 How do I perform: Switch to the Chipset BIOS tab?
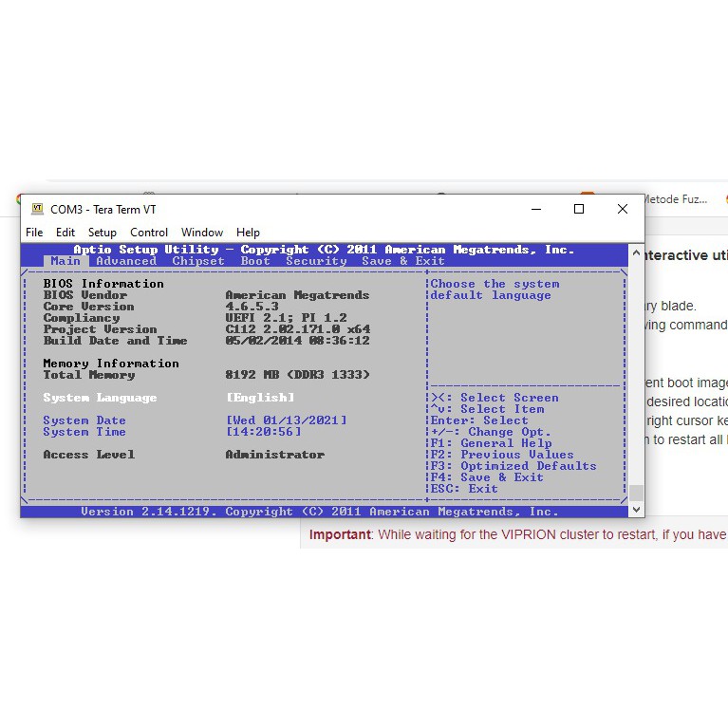[x=198, y=261]
